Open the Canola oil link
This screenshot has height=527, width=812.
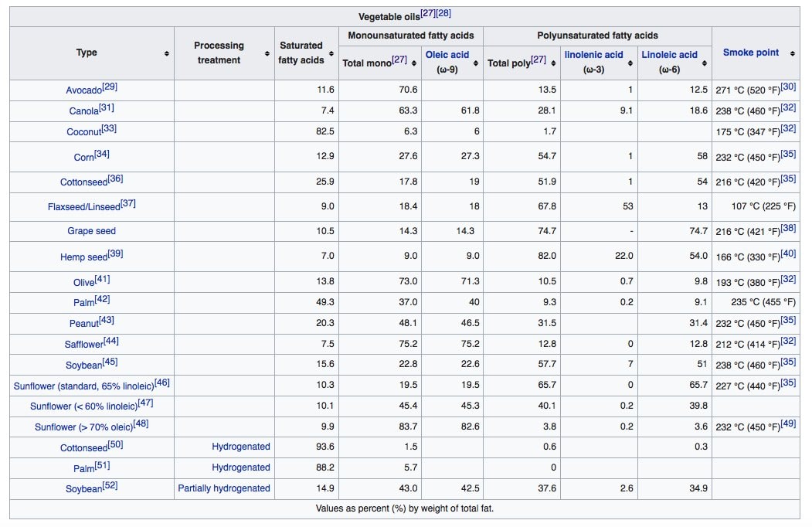pyautogui.click(x=83, y=111)
